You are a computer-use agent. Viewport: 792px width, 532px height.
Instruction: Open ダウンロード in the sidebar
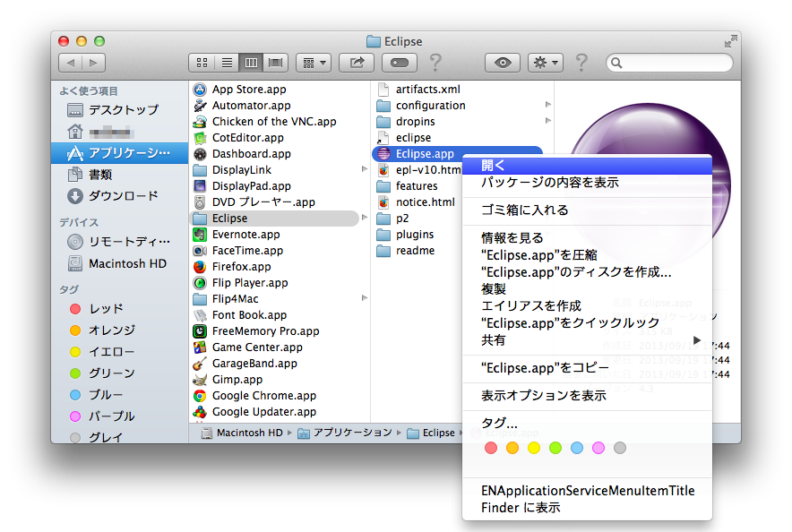(119, 196)
